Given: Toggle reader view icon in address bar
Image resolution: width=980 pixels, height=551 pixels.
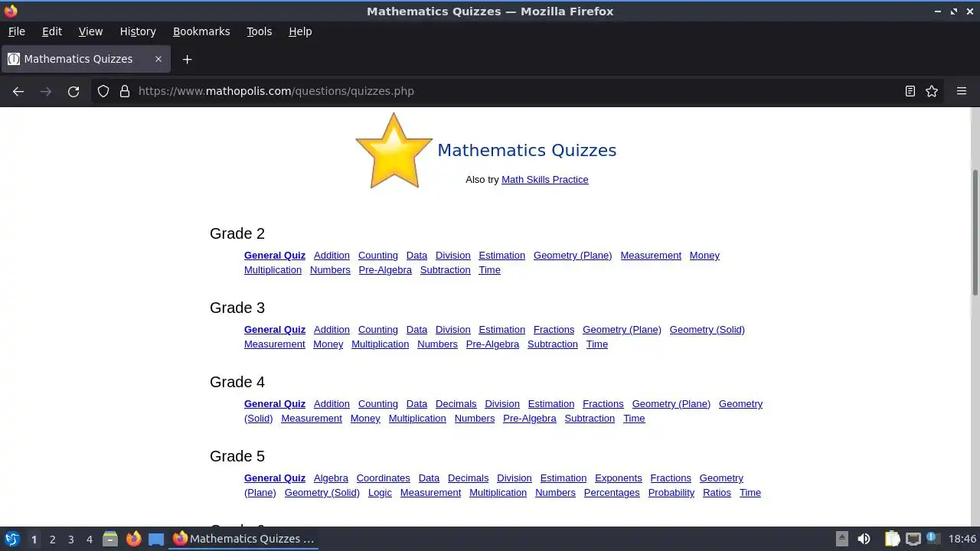Looking at the screenshot, I should pos(910,91).
